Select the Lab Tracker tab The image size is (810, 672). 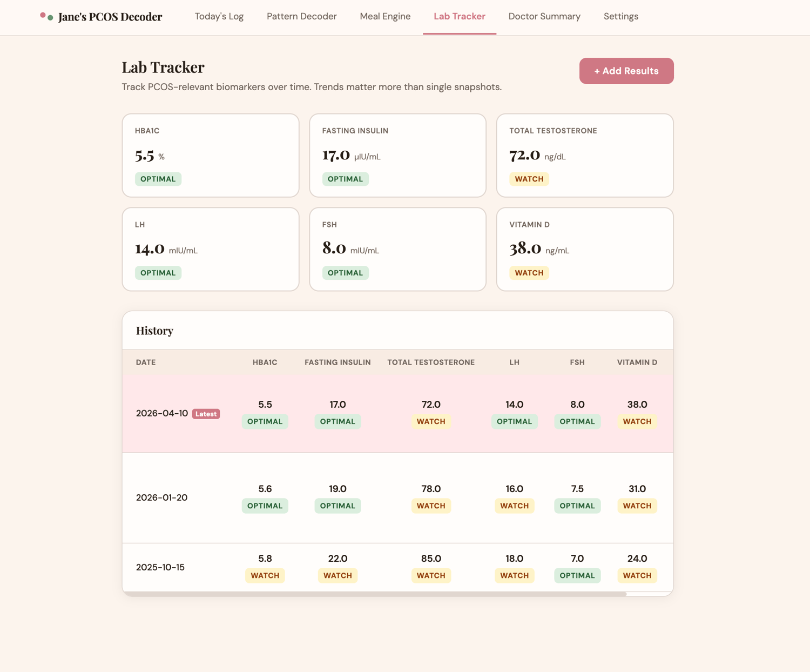[x=460, y=16]
